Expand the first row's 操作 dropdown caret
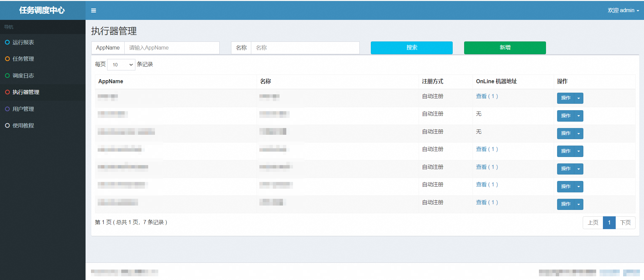The image size is (644, 280). (579, 98)
